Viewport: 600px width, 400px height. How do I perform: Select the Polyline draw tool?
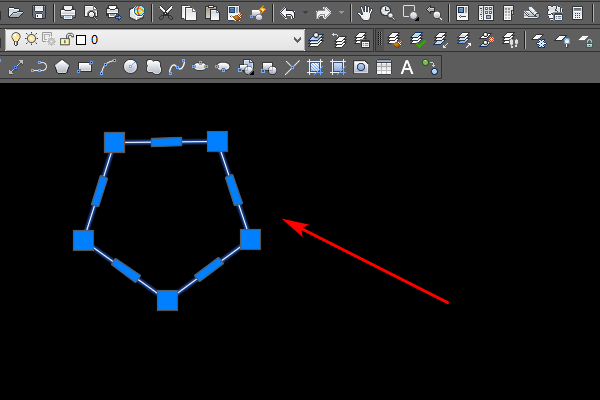(x=39, y=67)
